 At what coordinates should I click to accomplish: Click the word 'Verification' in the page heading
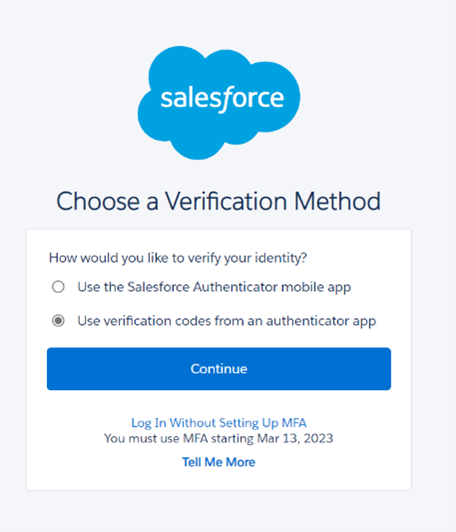click(226, 202)
